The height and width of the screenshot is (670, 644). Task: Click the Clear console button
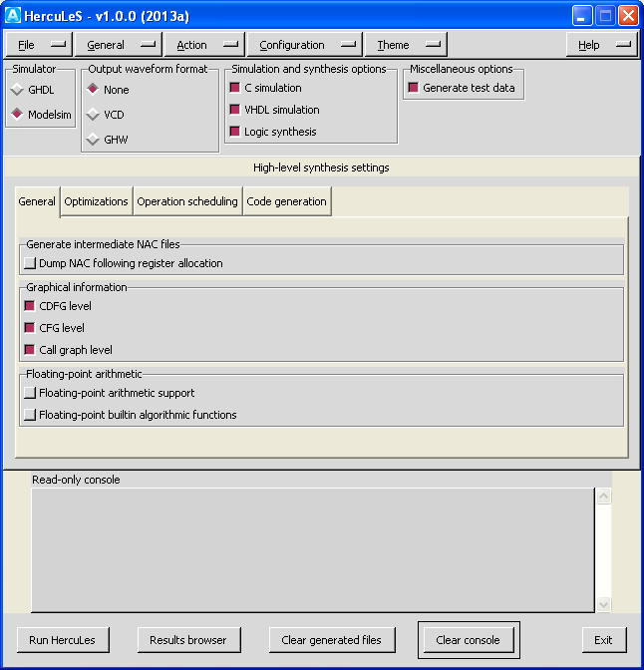click(x=469, y=640)
